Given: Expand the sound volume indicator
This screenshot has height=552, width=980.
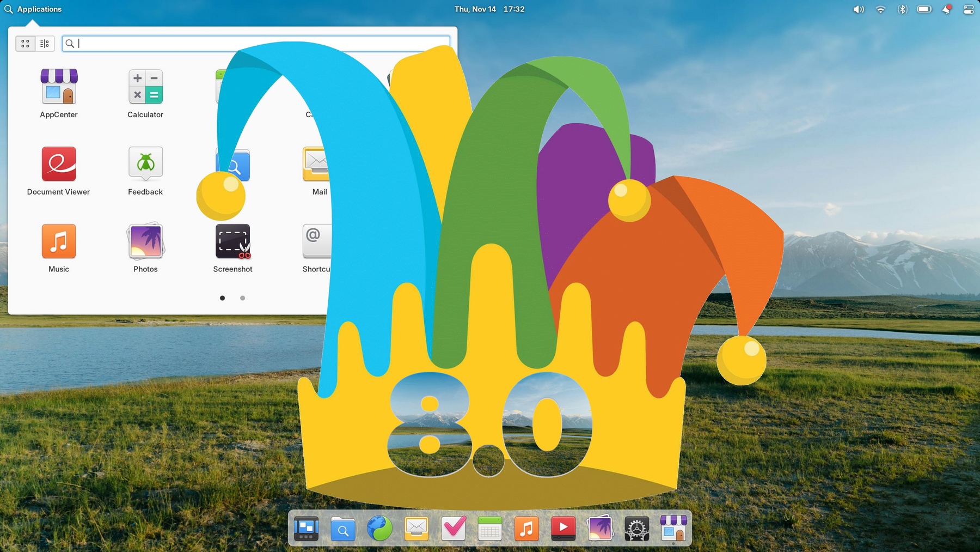Looking at the screenshot, I should (858, 9).
